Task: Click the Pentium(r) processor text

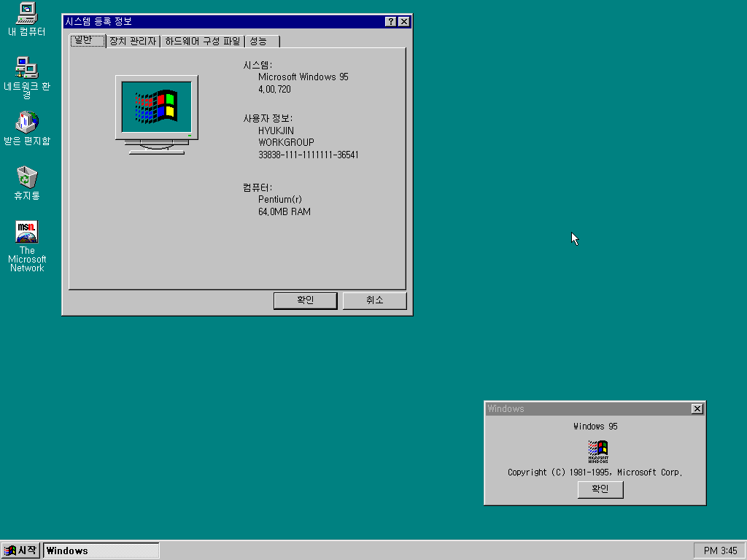Action: point(279,200)
